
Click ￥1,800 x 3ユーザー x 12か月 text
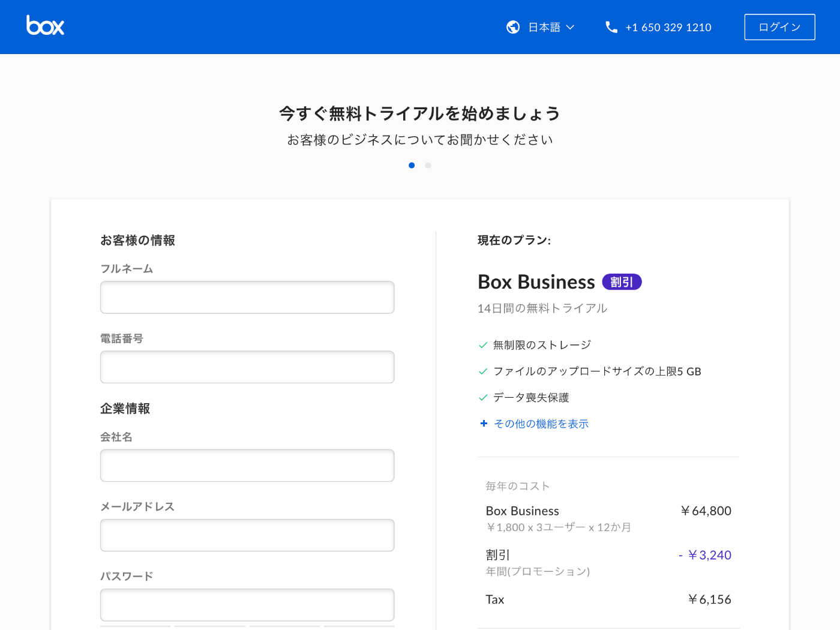coord(559,527)
